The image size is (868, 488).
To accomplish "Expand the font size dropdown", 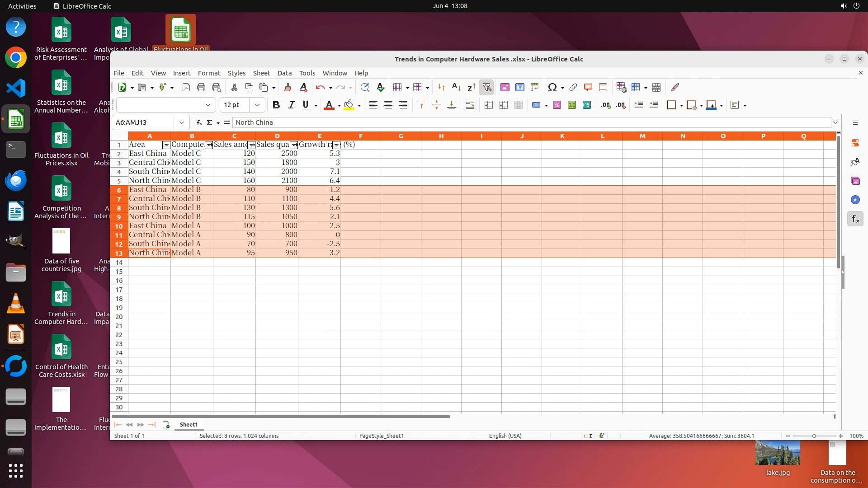I will (257, 105).
